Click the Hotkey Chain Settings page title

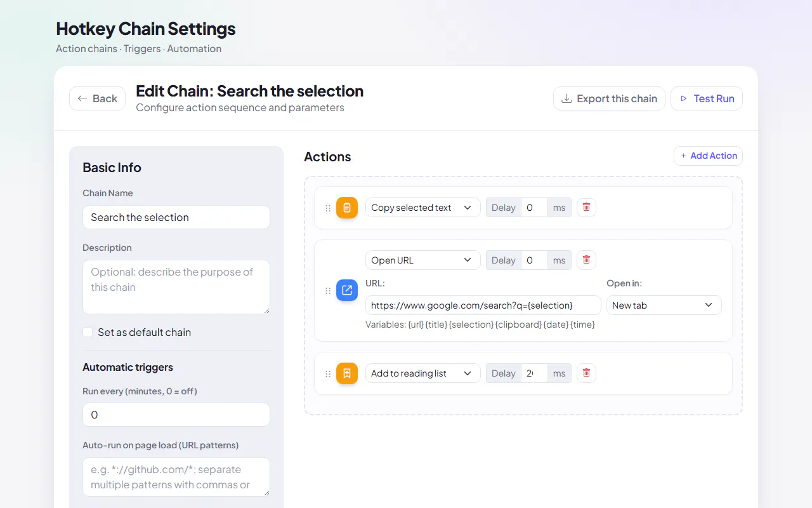click(146, 29)
